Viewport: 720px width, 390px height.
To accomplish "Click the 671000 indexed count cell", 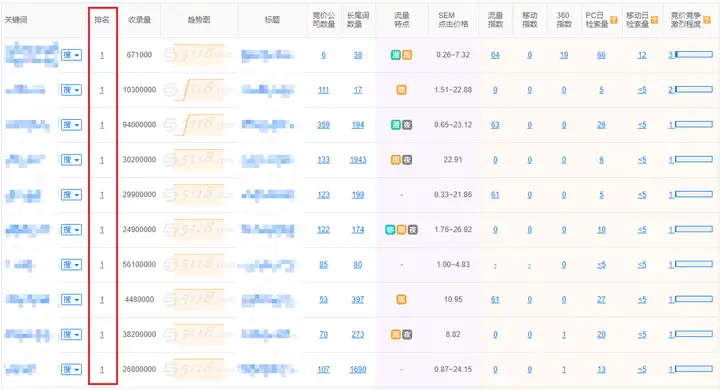I will point(139,55).
